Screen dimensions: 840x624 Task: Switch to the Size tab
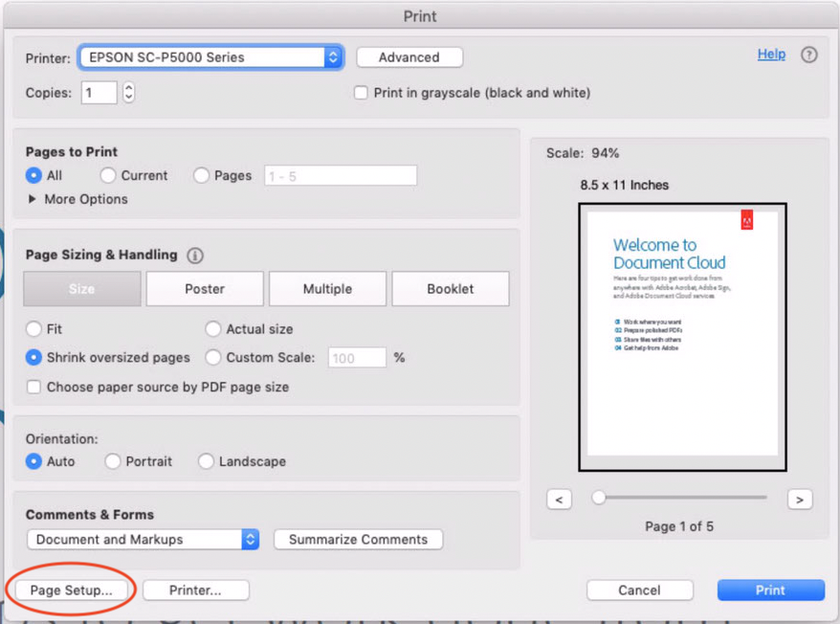pyautogui.click(x=82, y=288)
